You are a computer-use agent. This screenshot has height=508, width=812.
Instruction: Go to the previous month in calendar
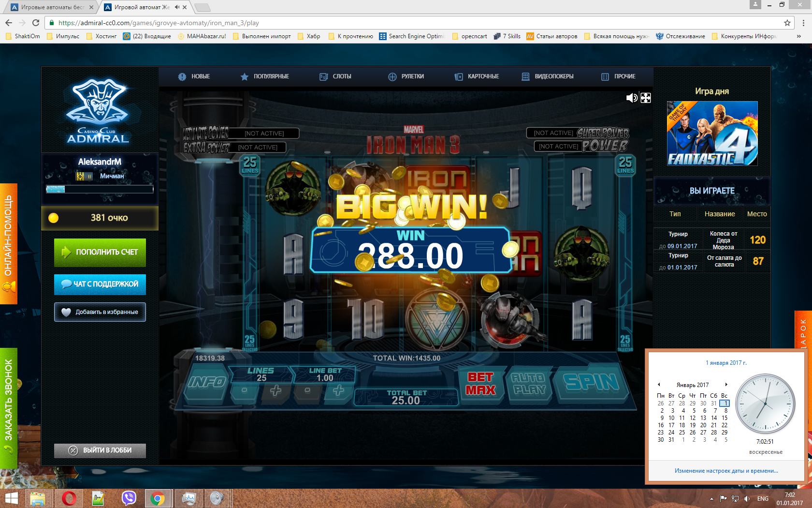coord(659,385)
